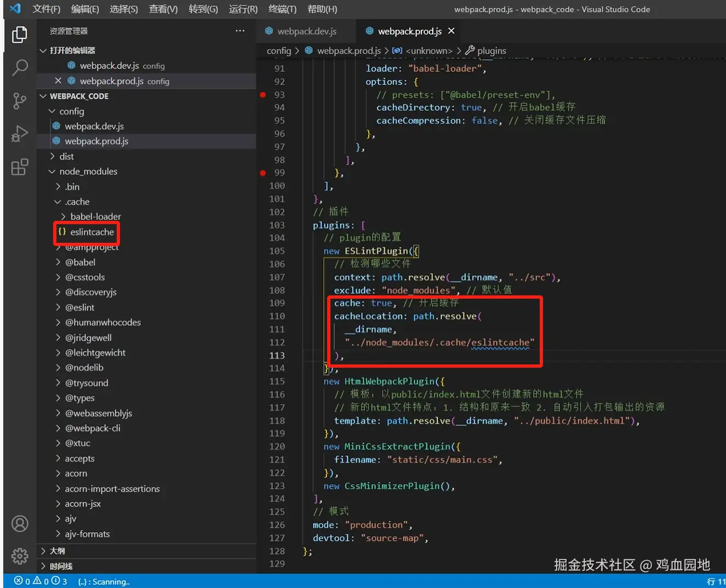
Task: Open explorer more actions ellipsis
Action: (x=240, y=31)
